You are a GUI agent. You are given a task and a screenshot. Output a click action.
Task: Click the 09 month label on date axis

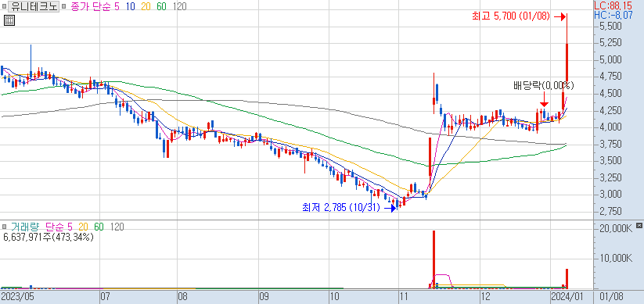point(264,296)
